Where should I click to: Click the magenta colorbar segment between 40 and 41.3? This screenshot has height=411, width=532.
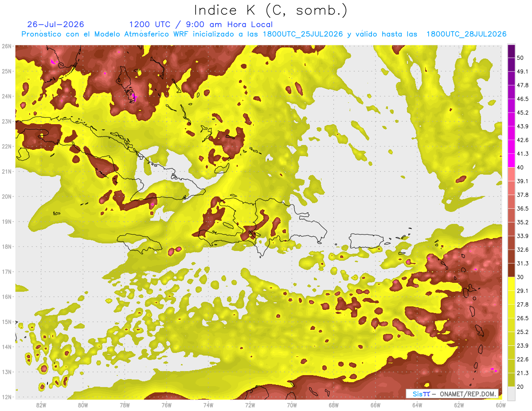click(511, 160)
